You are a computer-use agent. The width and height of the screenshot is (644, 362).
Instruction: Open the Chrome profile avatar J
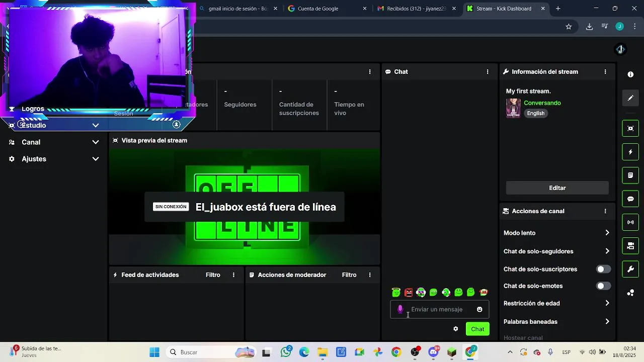pos(620,27)
